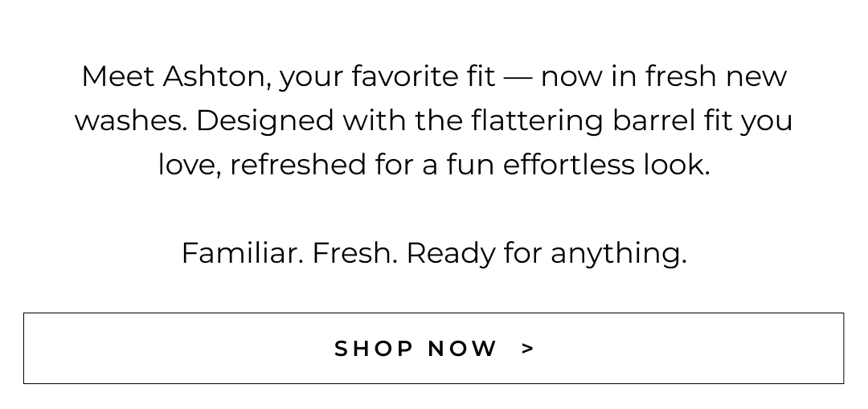Select the "Familiar. Fresh. Ready for anything." tagline
The height and width of the screenshot is (409, 868).
coord(433,253)
